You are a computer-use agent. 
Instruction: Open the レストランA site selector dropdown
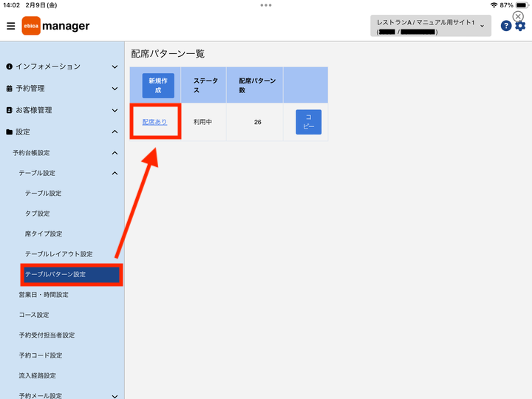coord(431,26)
